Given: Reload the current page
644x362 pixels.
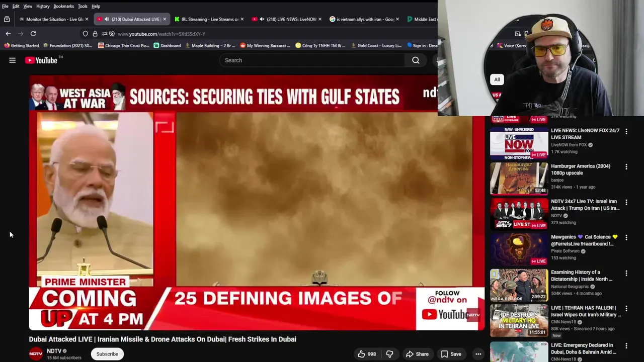Looking at the screenshot, I should coord(33,34).
